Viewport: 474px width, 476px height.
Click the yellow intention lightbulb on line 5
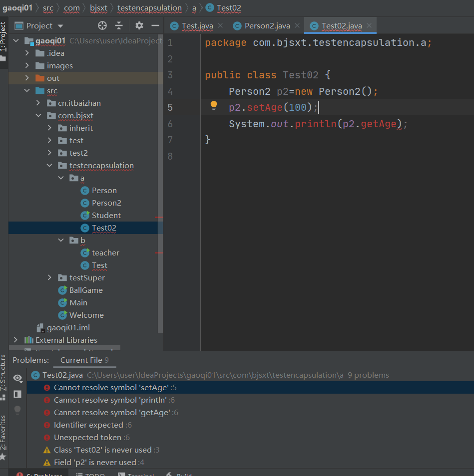pyautogui.click(x=214, y=105)
